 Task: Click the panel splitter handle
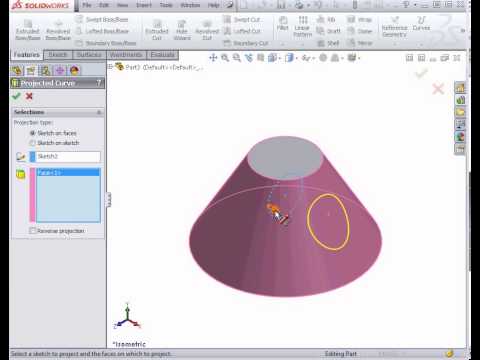point(109,200)
